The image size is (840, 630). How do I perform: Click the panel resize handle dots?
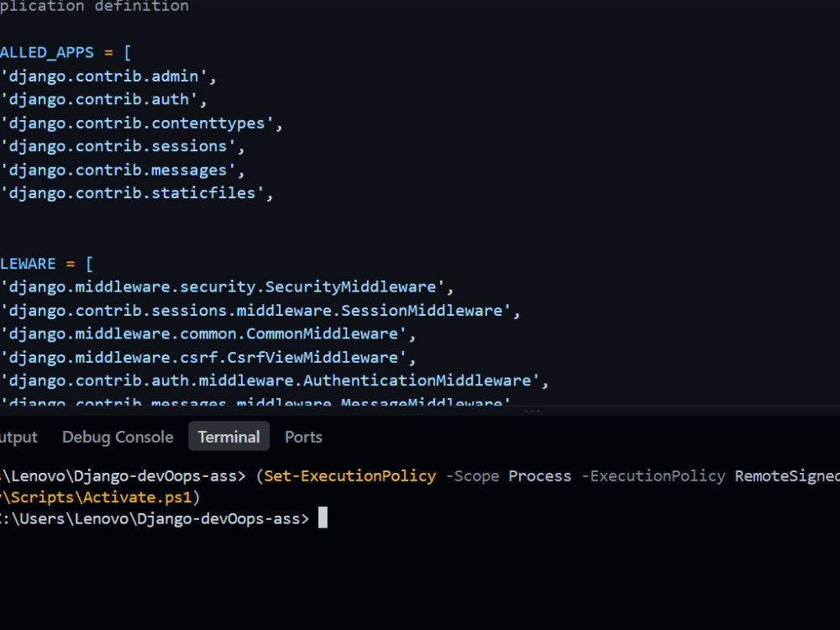pos(532,411)
